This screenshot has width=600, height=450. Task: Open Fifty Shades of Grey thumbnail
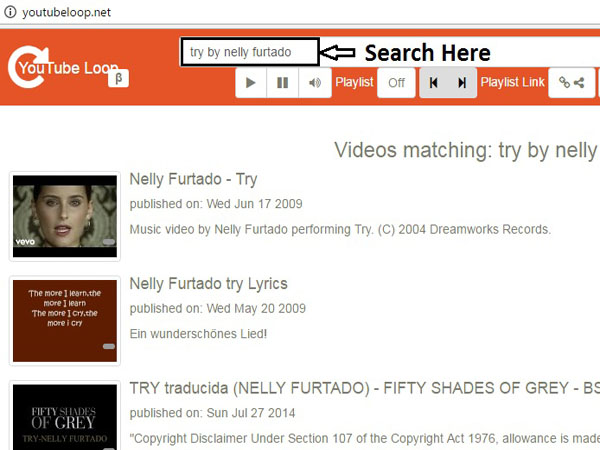coord(65,416)
